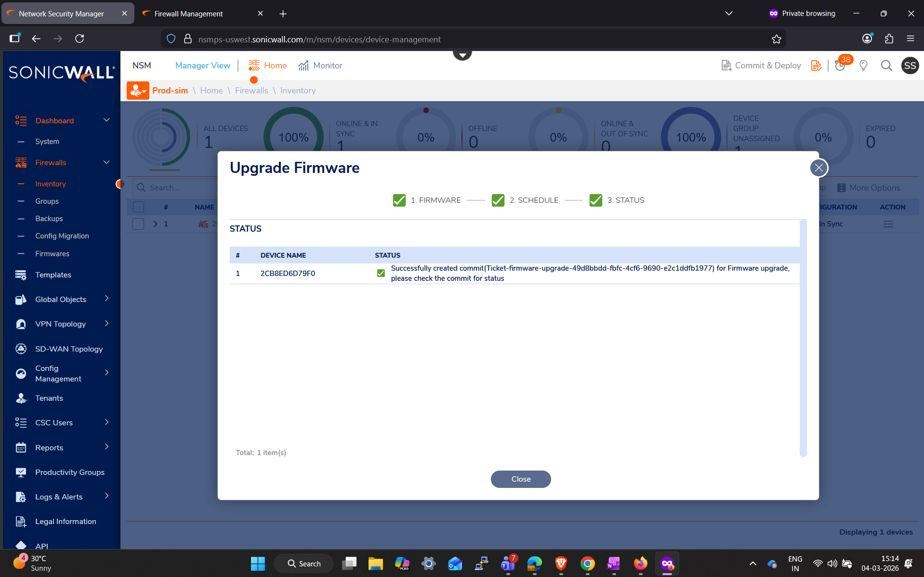Open Windows taskbar Search
Screen dimensions: 924x577
point(304,564)
